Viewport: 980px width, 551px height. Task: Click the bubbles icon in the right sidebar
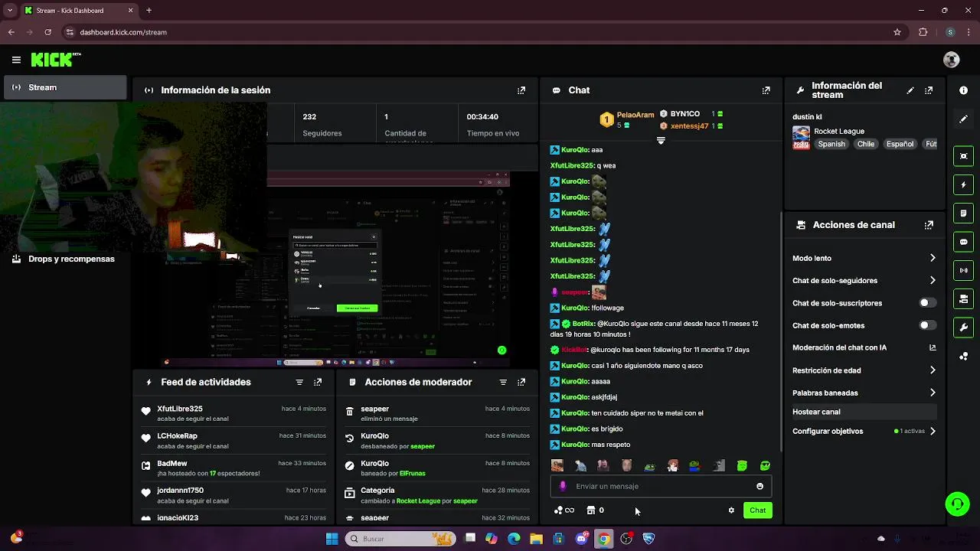(x=963, y=357)
